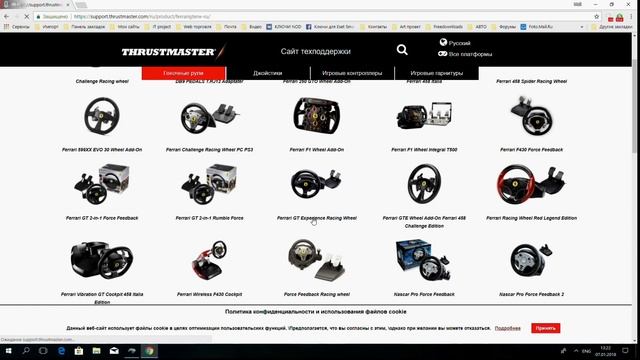Open the Все платформы selector
The width and height of the screenshot is (640, 360).
[x=470, y=54]
